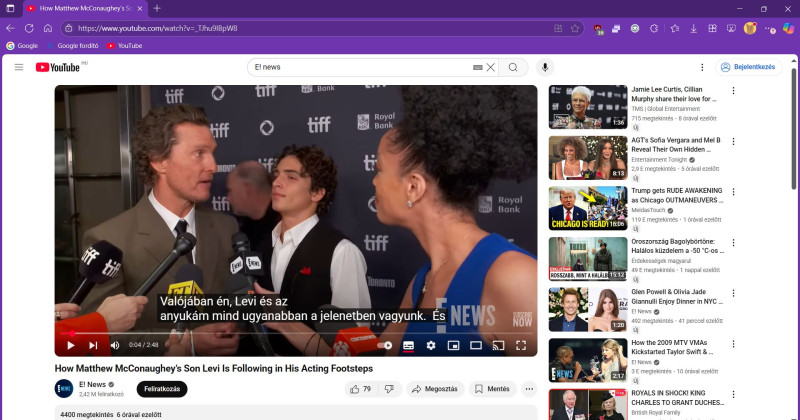Screen dimensions: 800x420
Task: Open the player settings gear
Action: [x=431, y=345]
